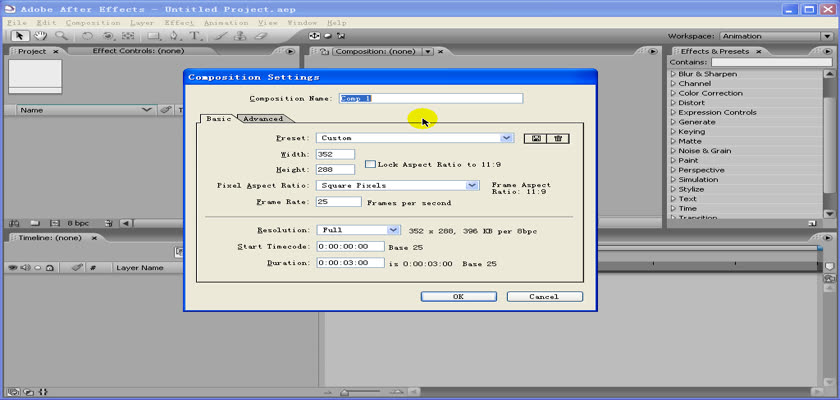The width and height of the screenshot is (840, 400).
Task: Click the Effects & Presets vertical scrollbar
Action: pos(829,143)
